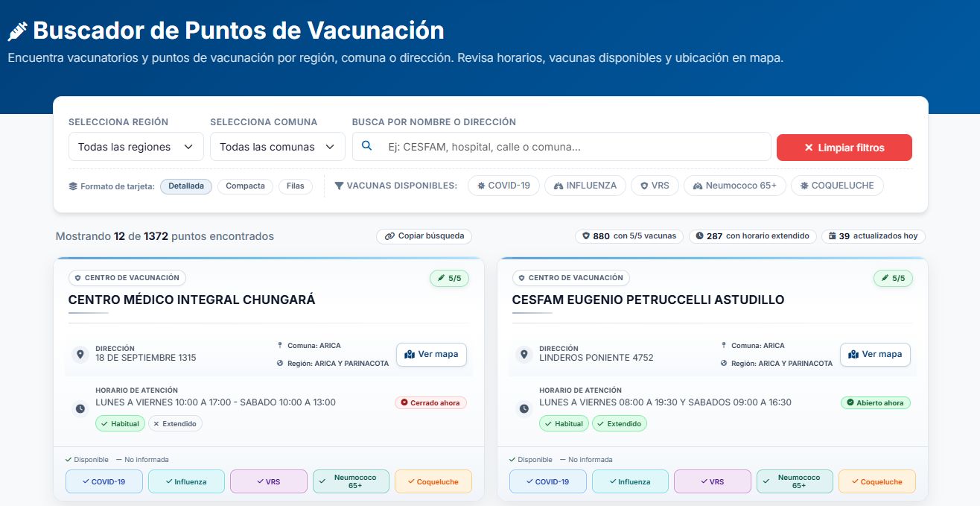Click the link icon on Copiar búsqueda

tap(389, 236)
